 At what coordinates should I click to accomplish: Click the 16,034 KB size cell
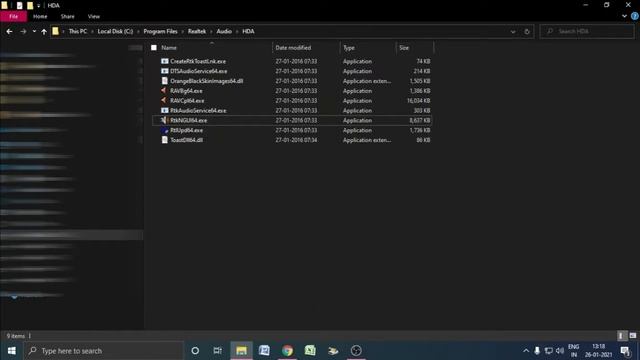tap(418, 100)
